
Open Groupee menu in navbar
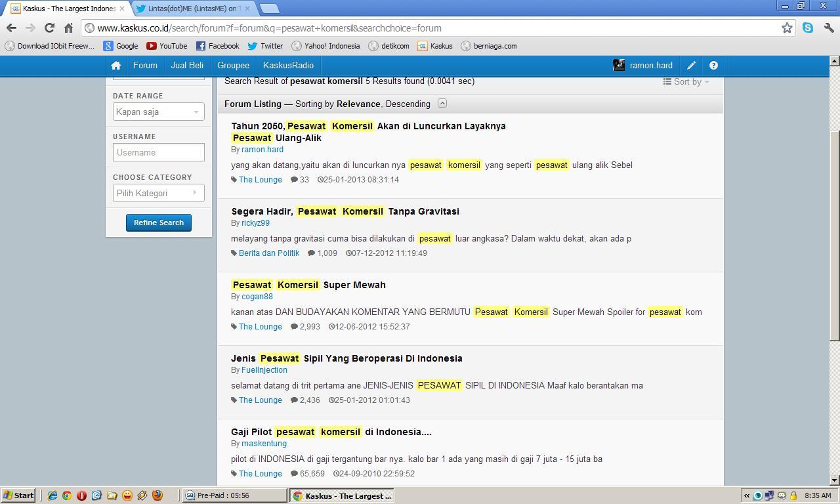point(233,65)
